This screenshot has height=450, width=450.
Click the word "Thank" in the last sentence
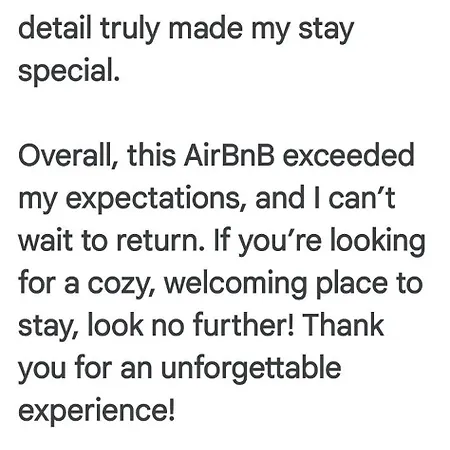pyautogui.click(x=344, y=325)
